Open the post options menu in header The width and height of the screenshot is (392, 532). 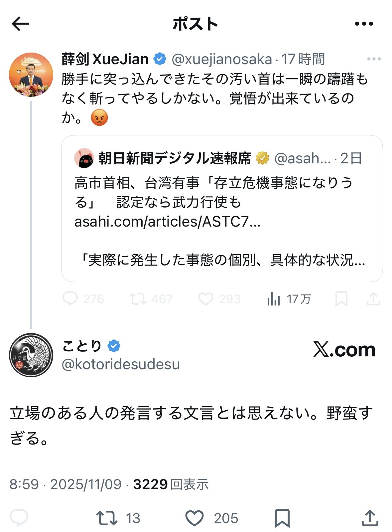coord(364,24)
